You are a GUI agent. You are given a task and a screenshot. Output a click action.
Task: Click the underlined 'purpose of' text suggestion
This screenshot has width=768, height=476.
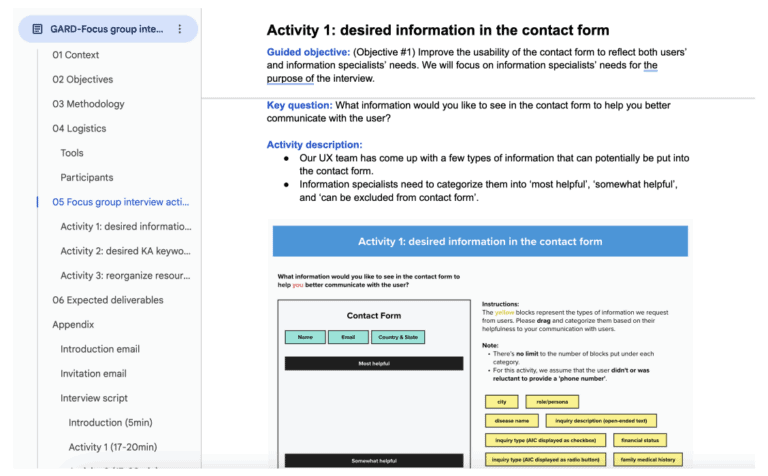(290, 78)
